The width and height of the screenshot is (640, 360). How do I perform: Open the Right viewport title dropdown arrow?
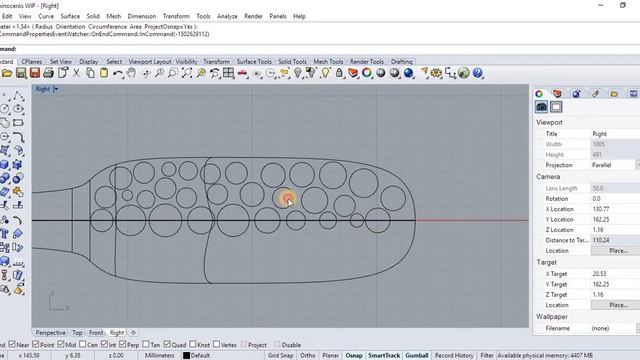tap(56, 89)
